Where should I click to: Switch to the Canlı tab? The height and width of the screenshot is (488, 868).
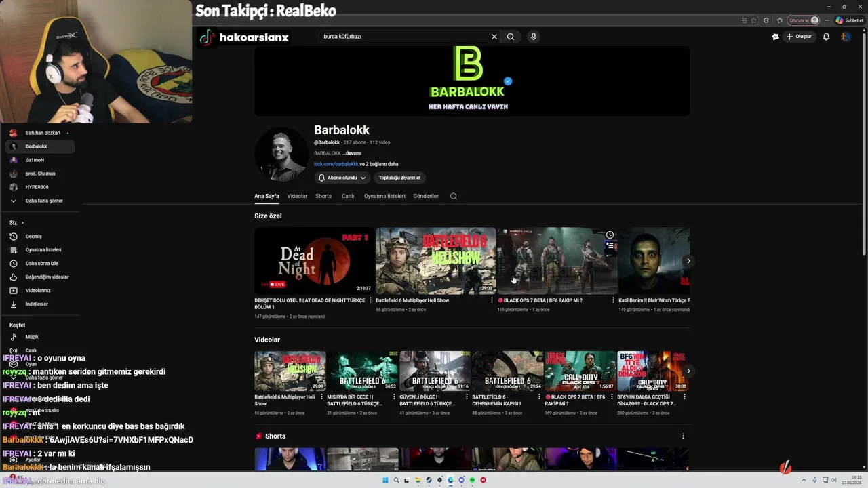tap(348, 196)
